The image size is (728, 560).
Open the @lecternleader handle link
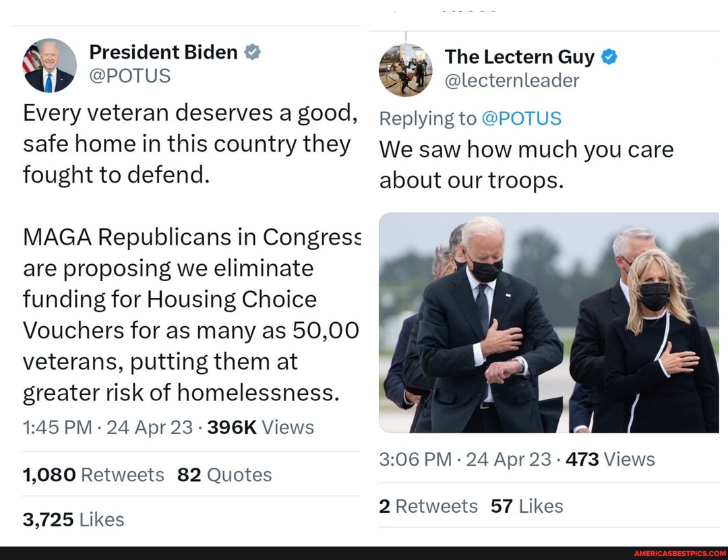pos(512,80)
